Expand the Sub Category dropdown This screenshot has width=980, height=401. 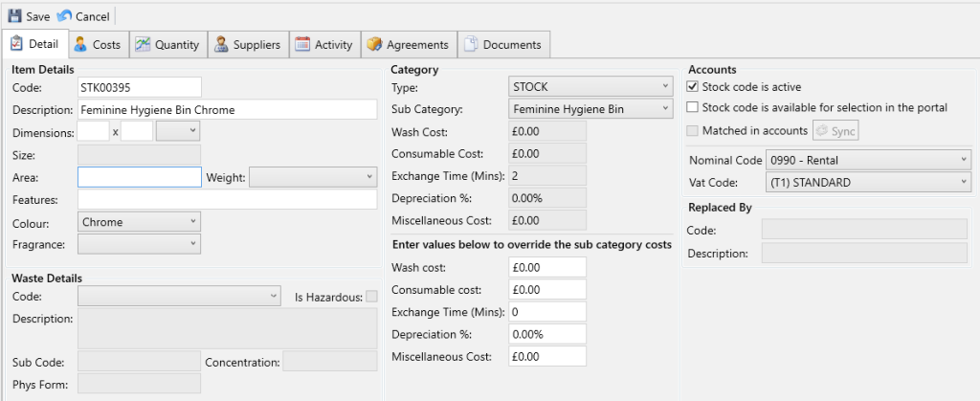[x=591, y=109]
